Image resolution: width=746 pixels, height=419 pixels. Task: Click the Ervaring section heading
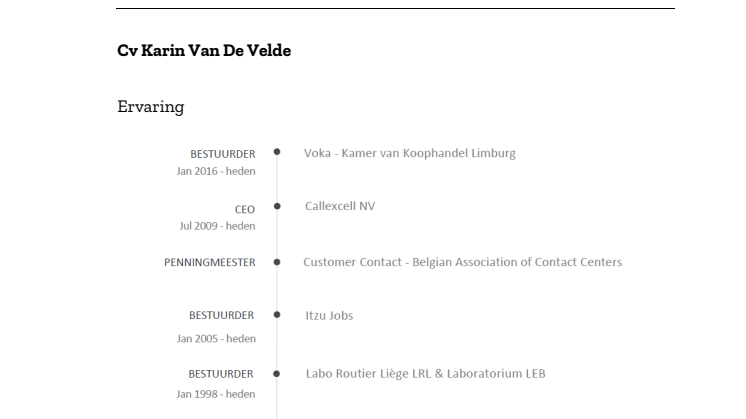click(151, 107)
